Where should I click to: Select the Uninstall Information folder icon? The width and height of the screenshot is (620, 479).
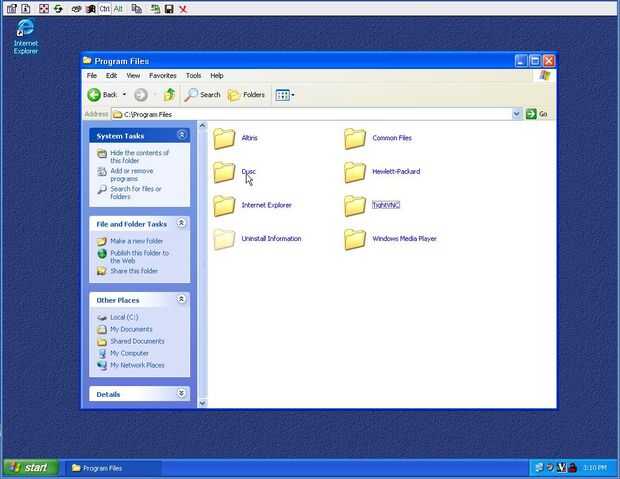224,239
